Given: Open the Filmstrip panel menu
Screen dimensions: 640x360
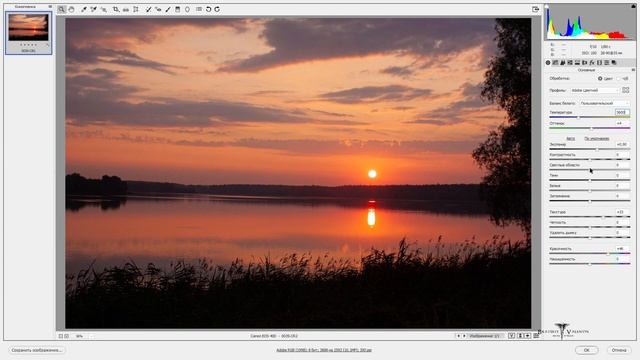Looking at the screenshot, I should click(50, 7).
